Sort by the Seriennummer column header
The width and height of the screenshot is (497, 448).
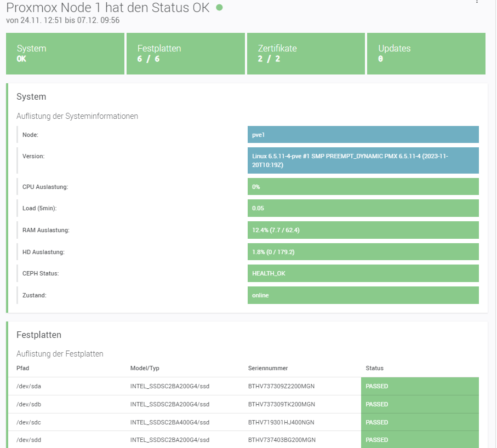click(268, 368)
